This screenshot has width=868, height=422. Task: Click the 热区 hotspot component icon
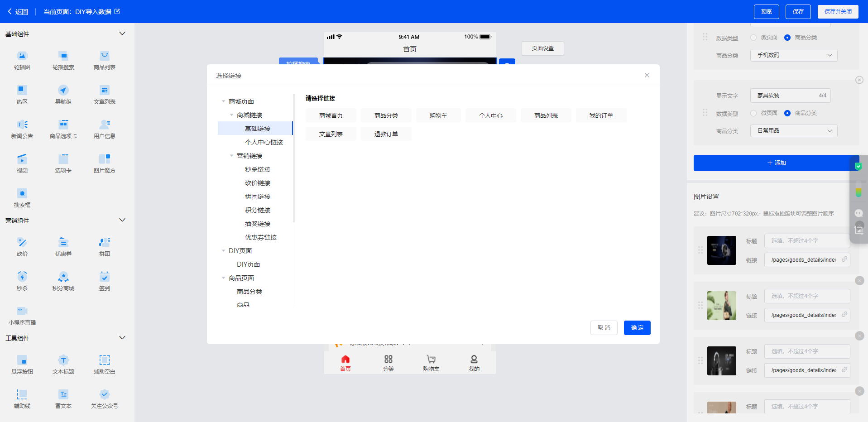tap(22, 90)
